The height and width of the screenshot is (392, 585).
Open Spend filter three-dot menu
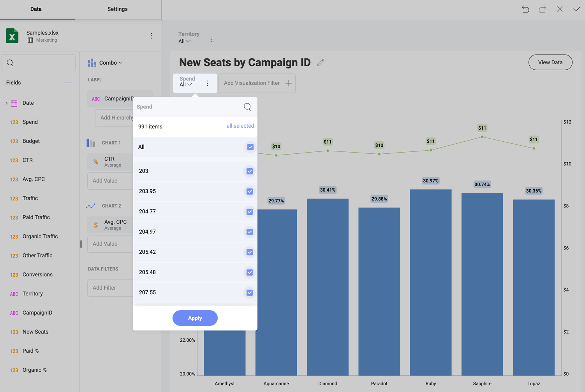[208, 83]
